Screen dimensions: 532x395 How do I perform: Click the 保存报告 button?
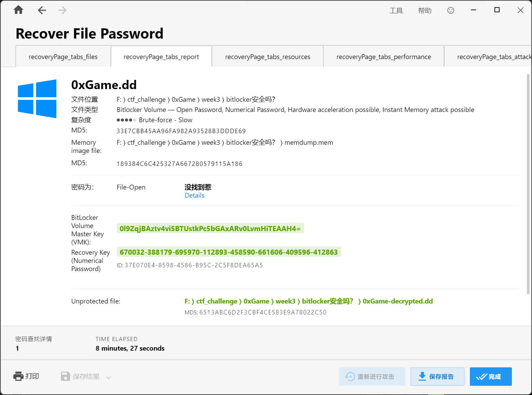pyautogui.click(x=437, y=376)
